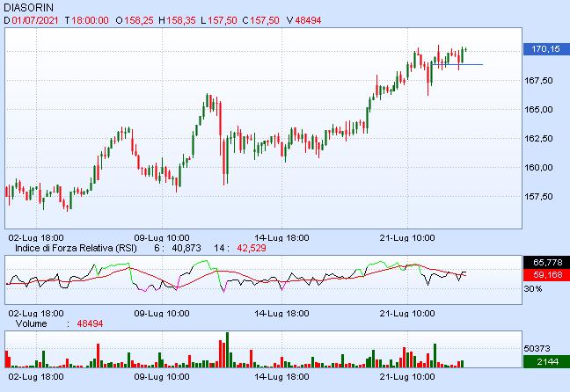
Task: Click price chart date label 14-Lug 18:00
Action: pos(281,238)
